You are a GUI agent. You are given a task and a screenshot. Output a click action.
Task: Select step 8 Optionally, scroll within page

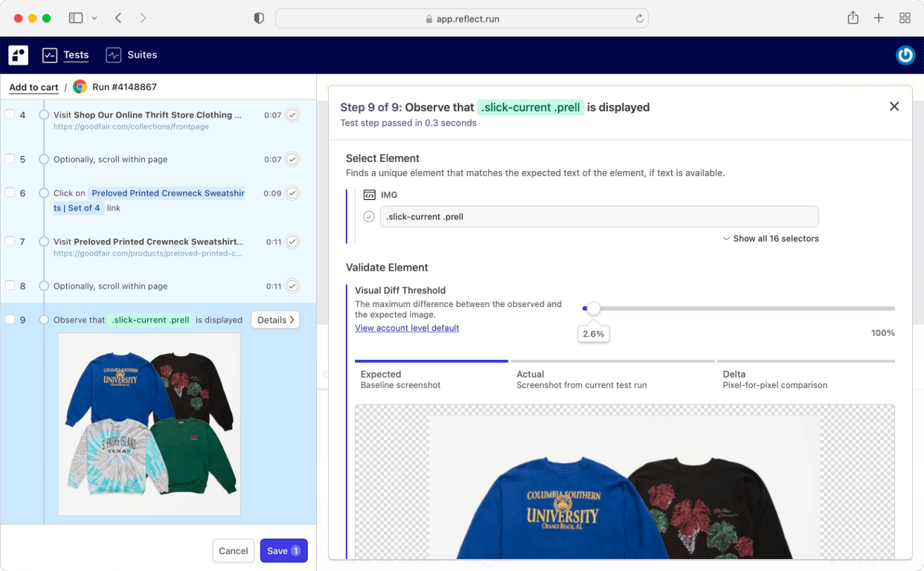110,286
